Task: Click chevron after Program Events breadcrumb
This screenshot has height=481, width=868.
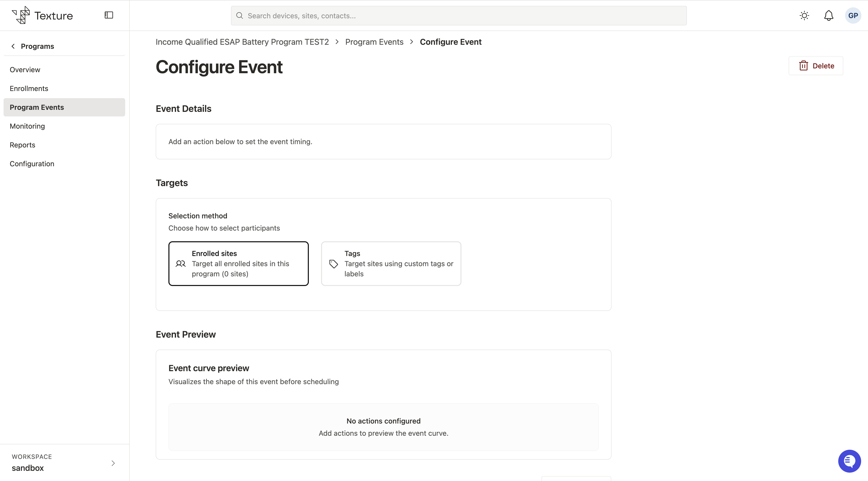Action: [x=411, y=42]
